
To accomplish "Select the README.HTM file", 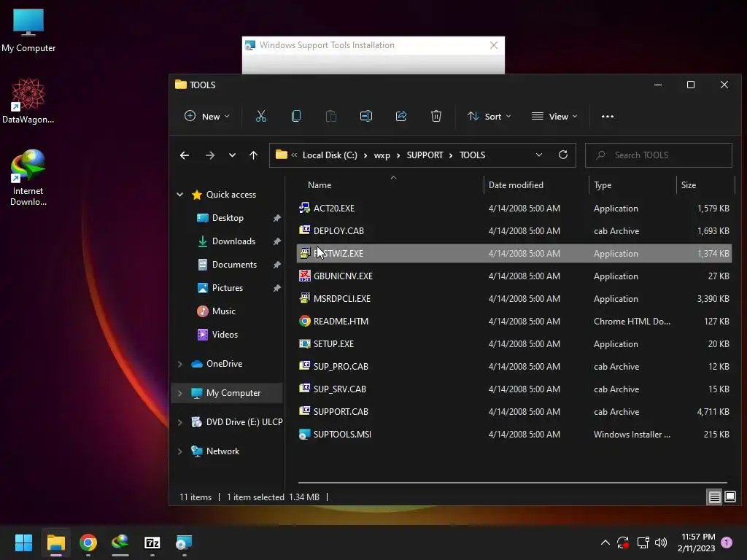I will pyautogui.click(x=514, y=321).
